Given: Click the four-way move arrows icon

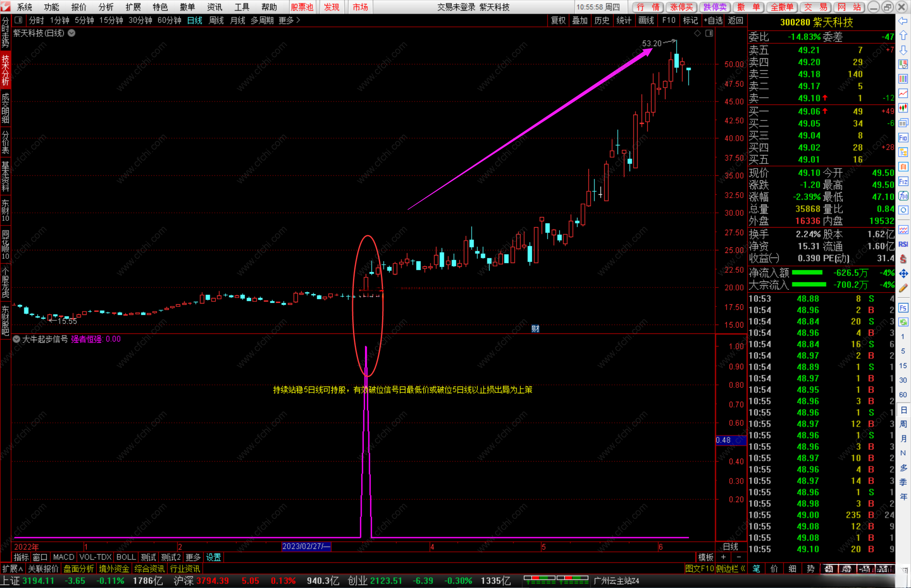Looking at the screenshot, I should (x=903, y=274).
